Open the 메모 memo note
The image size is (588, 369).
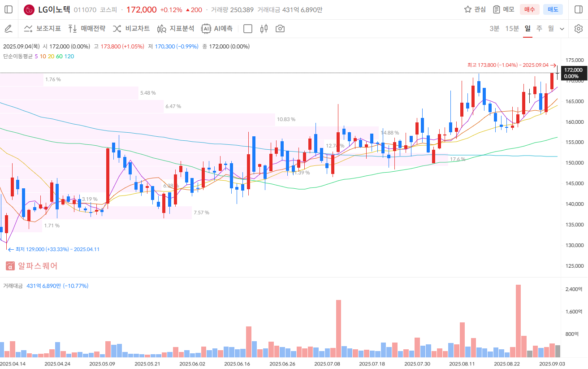coord(504,9)
